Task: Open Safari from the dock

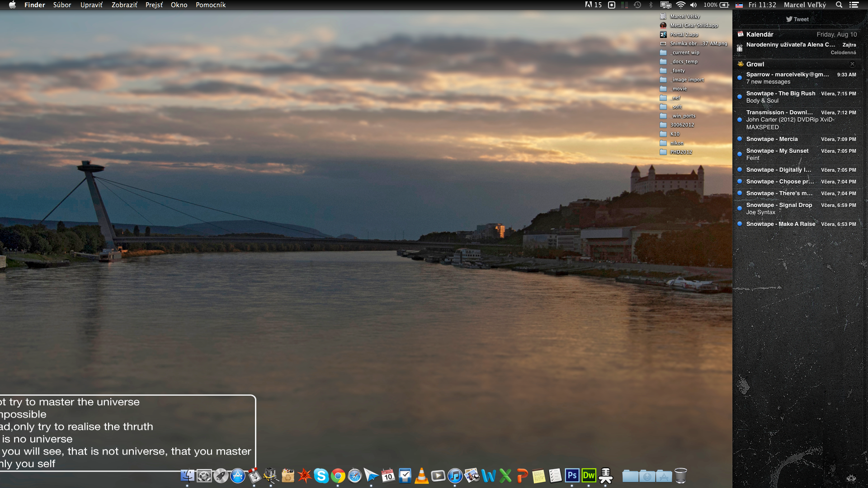Action: pos(354,476)
